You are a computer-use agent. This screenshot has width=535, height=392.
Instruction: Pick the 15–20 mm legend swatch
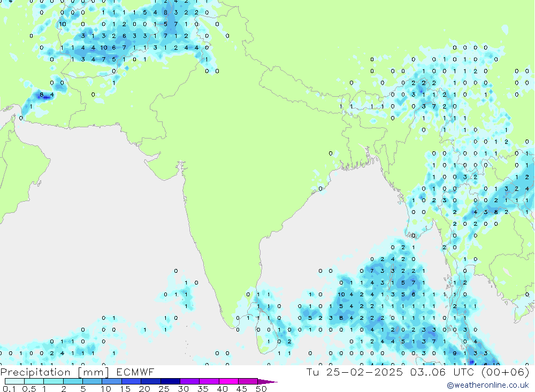click(x=132, y=381)
